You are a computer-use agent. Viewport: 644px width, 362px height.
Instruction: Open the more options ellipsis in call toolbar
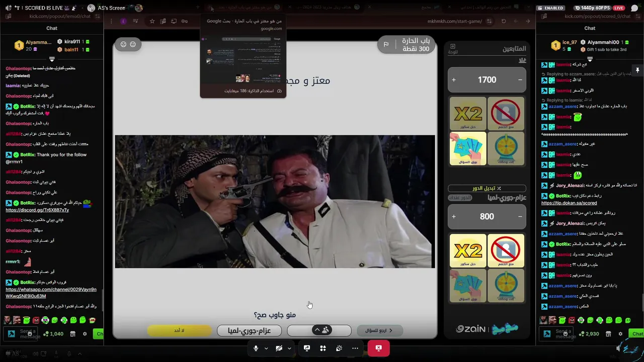click(355, 348)
